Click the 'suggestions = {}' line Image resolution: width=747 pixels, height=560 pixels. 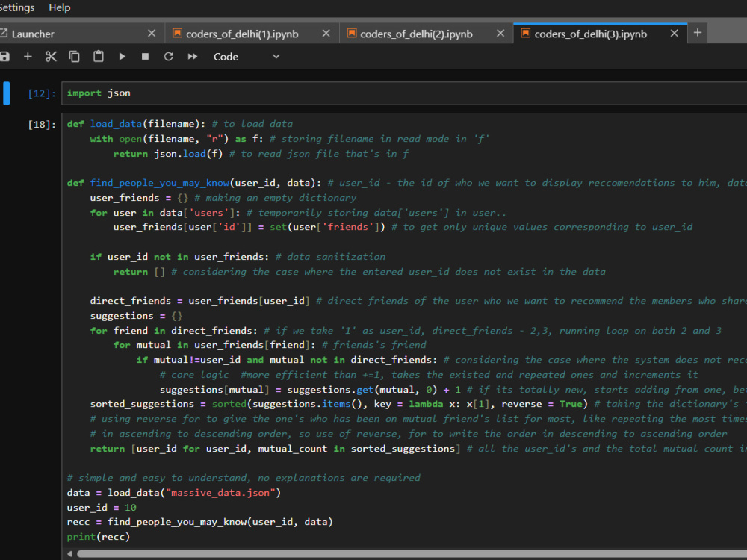136,316
